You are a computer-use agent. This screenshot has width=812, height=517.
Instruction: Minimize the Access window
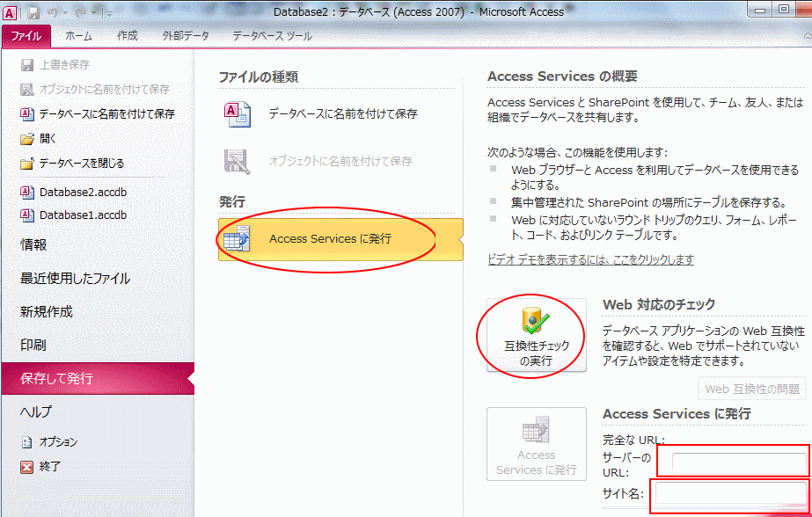click(x=761, y=10)
